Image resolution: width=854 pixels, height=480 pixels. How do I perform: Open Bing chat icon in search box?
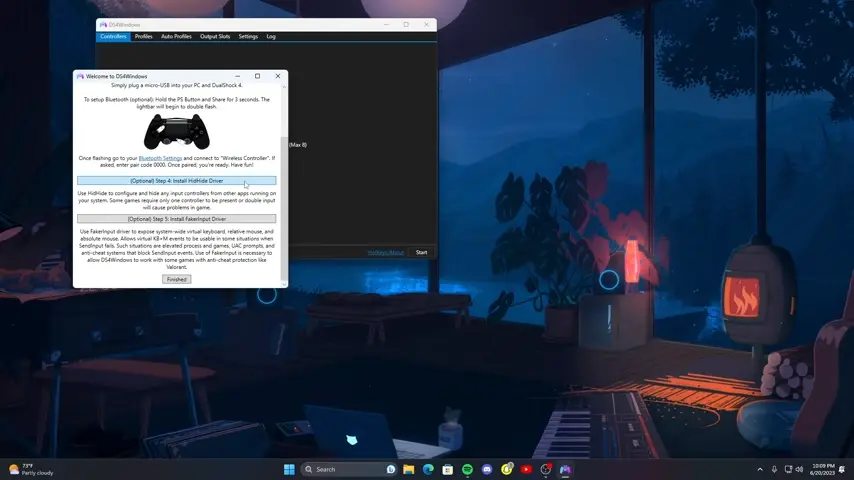[391, 470]
